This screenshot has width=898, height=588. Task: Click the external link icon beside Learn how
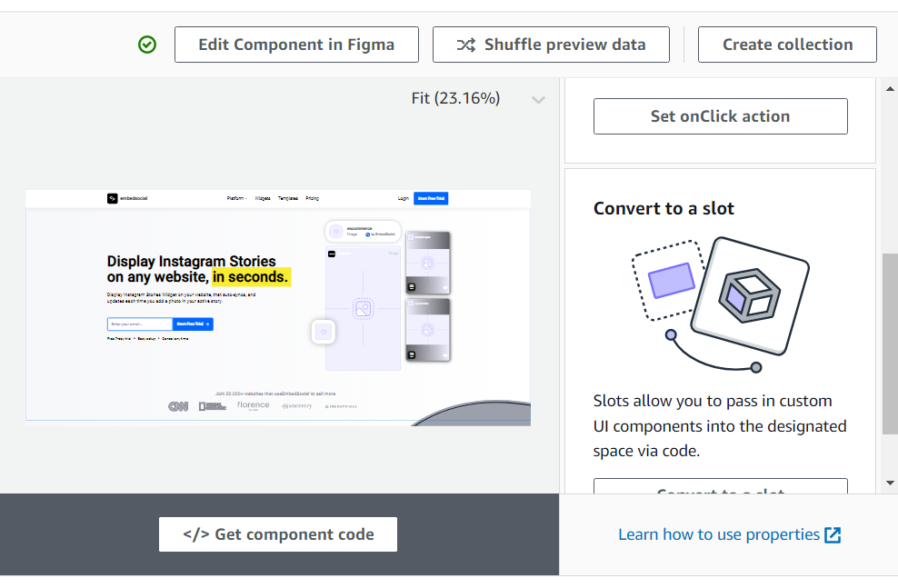click(833, 534)
